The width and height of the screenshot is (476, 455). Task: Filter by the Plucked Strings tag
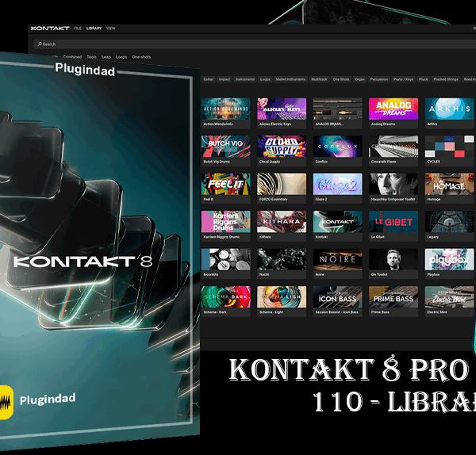pos(446,79)
